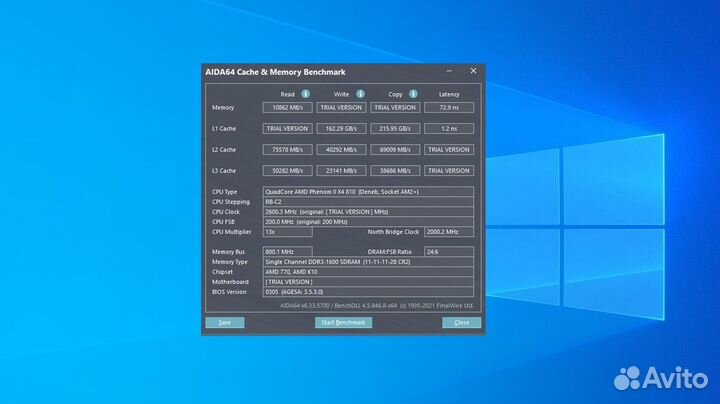This screenshot has height=404, width=720.
Task: Select L1 Cache Copy 215.95 GB/s
Action: (395, 129)
